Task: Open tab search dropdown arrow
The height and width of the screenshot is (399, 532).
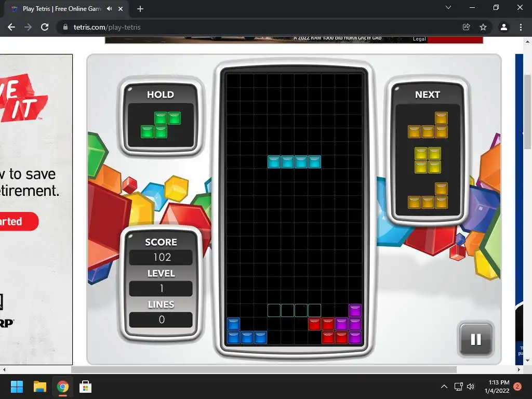Action: [448, 7]
